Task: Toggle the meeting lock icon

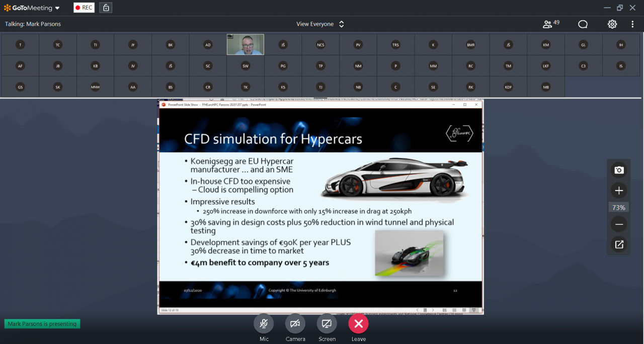Action: (106, 8)
